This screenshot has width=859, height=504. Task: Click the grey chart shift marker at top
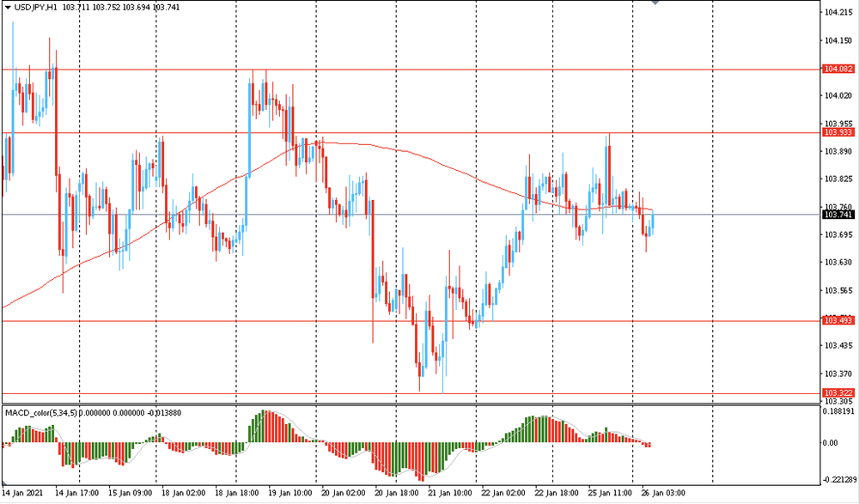point(655,3)
